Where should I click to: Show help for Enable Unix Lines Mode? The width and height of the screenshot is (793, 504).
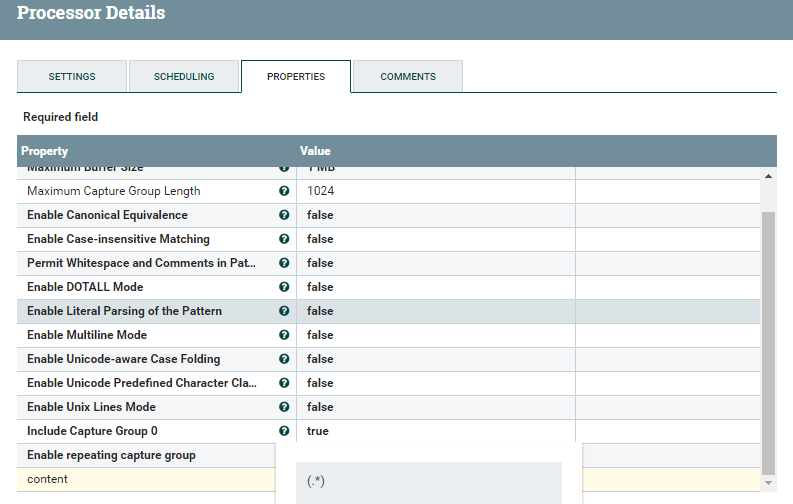coord(284,407)
